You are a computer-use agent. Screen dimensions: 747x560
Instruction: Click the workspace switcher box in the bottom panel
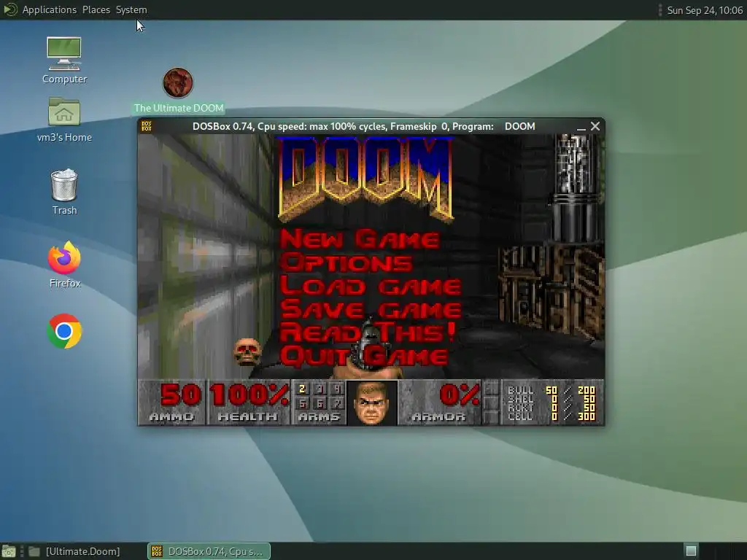[692, 551]
